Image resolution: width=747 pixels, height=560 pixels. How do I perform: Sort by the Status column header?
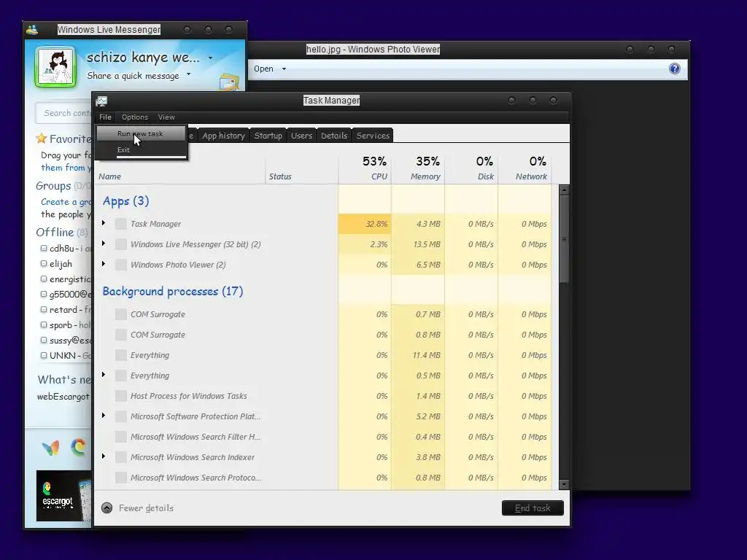(280, 176)
